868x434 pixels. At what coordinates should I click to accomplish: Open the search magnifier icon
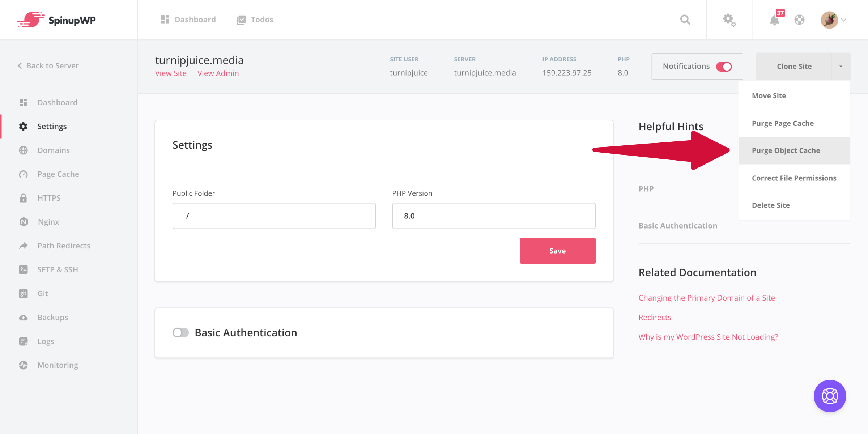pos(685,20)
